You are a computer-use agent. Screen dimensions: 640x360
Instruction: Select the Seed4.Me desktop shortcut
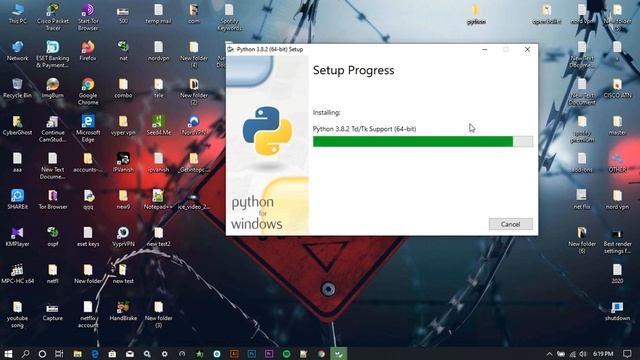(x=158, y=125)
